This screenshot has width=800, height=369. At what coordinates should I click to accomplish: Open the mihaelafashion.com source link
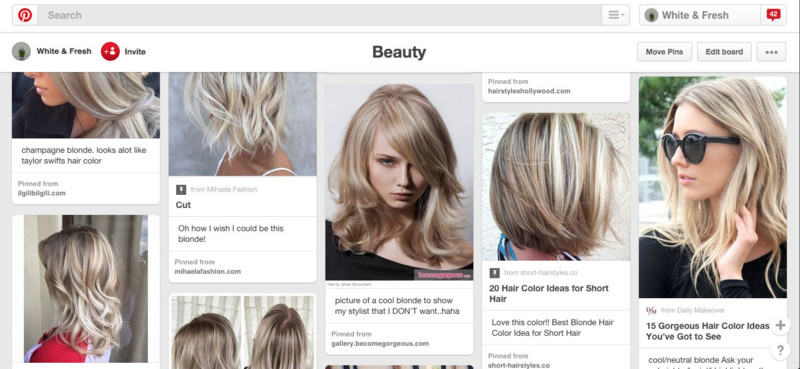[x=208, y=272]
